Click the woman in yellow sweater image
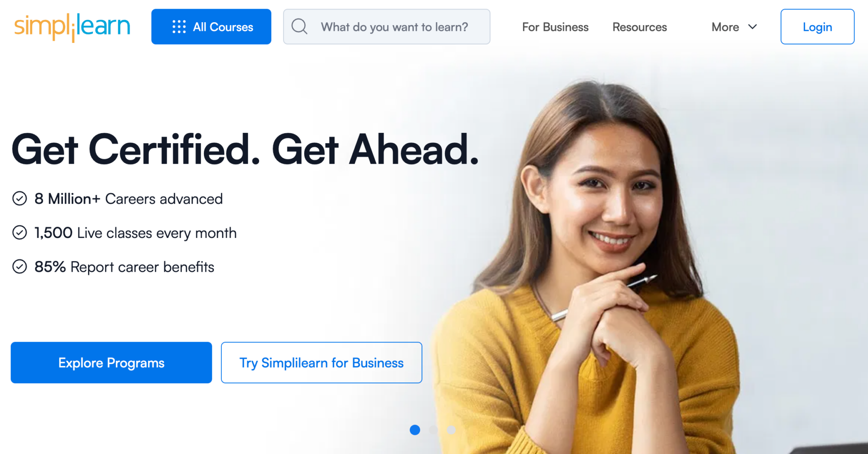868x454 pixels. [x=608, y=269]
